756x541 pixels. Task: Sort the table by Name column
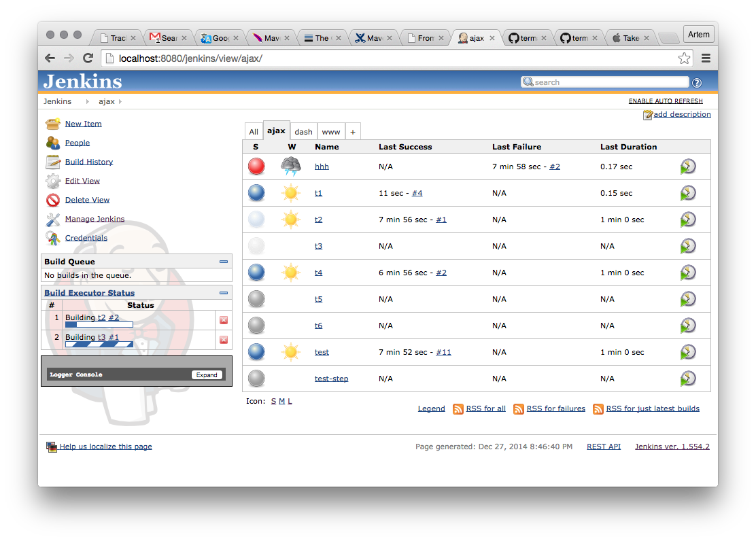[x=327, y=147]
